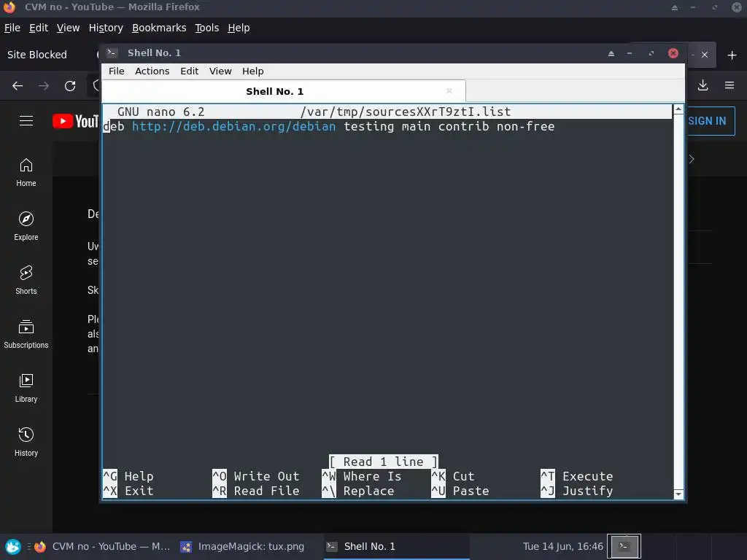Click the ^\ Replace shortcut label
This screenshot has height=560, width=747.
[x=357, y=491]
